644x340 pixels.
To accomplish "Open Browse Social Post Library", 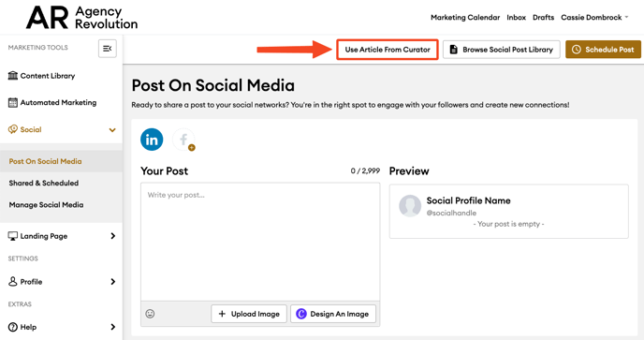I will (x=501, y=50).
